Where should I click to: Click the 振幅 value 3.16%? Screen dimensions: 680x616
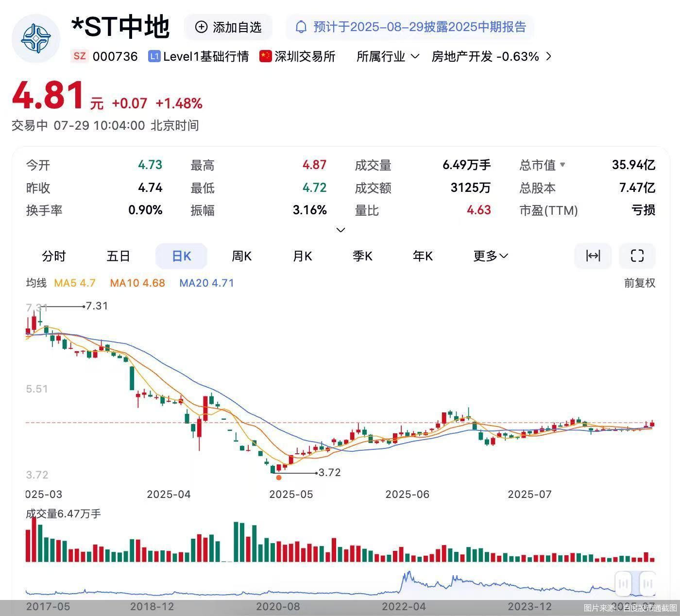(309, 210)
